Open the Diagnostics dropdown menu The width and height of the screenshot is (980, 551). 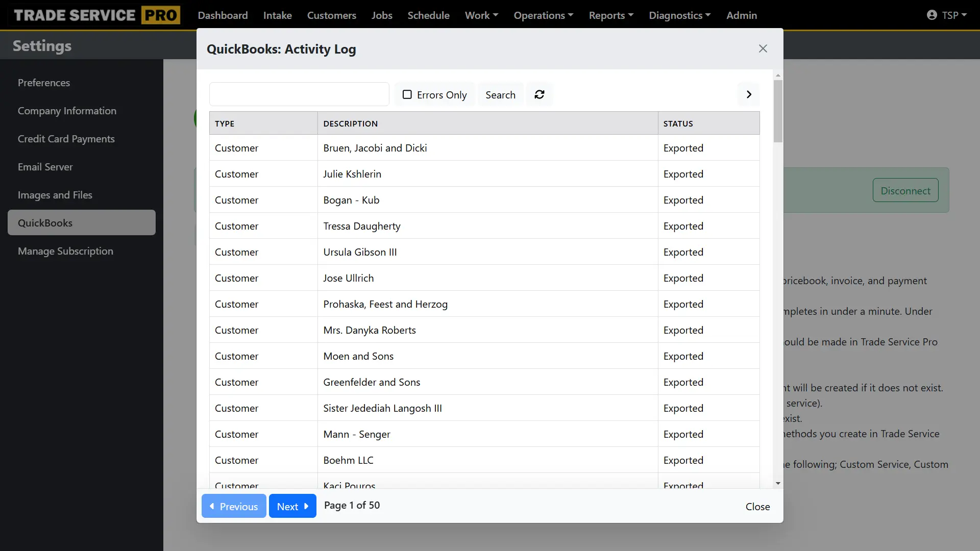[679, 15]
